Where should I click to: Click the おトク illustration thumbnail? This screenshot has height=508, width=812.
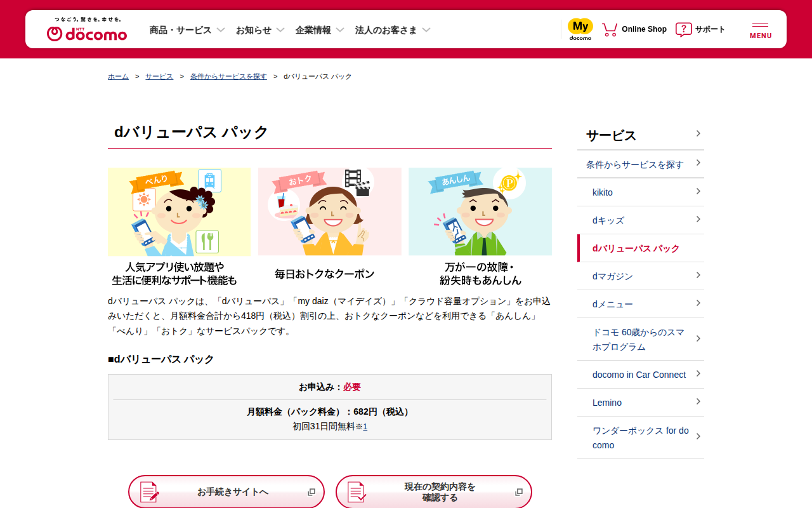pyautogui.click(x=330, y=211)
